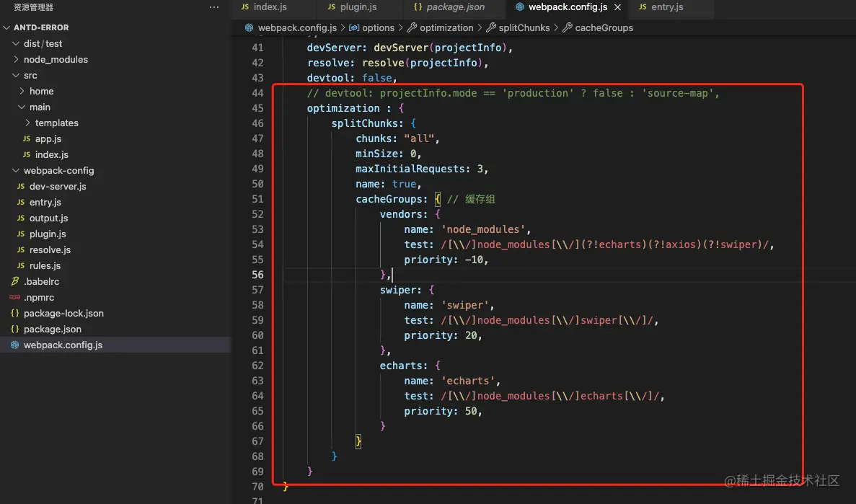
Task: Click the 'priority: 50' code line
Action: [x=444, y=411]
